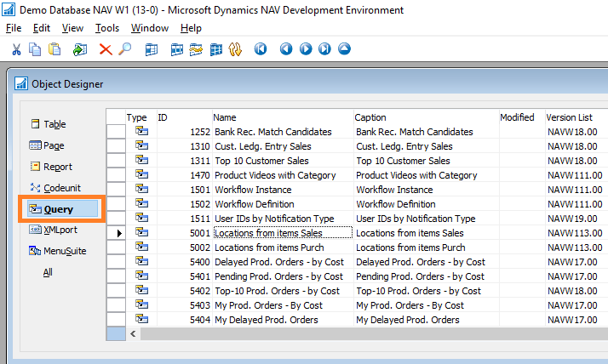Image resolution: width=608 pixels, height=364 pixels.
Task: Click the Run icon with green arrow
Action: click(80, 49)
